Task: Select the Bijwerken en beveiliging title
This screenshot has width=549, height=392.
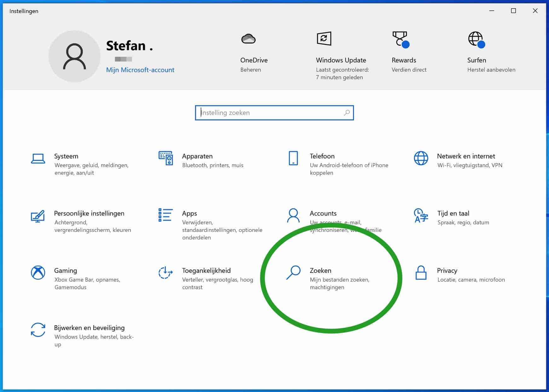Action: [x=89, y=328]
